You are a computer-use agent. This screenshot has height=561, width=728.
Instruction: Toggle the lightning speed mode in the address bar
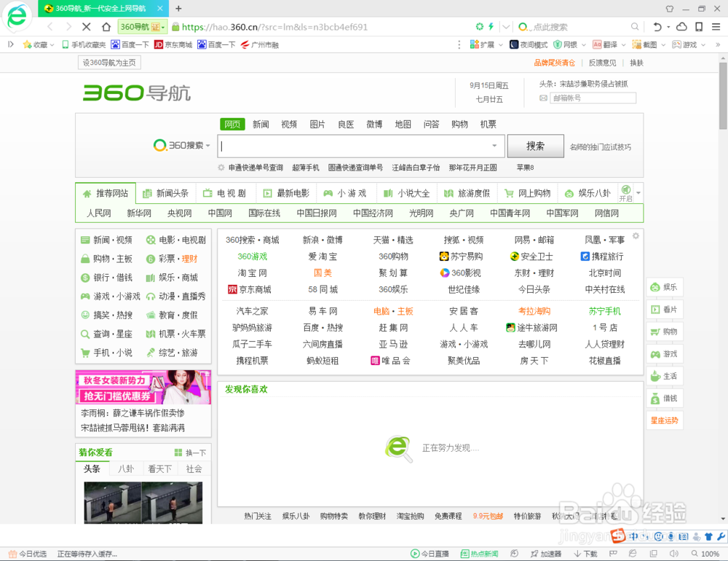click(x=491, y=27)
